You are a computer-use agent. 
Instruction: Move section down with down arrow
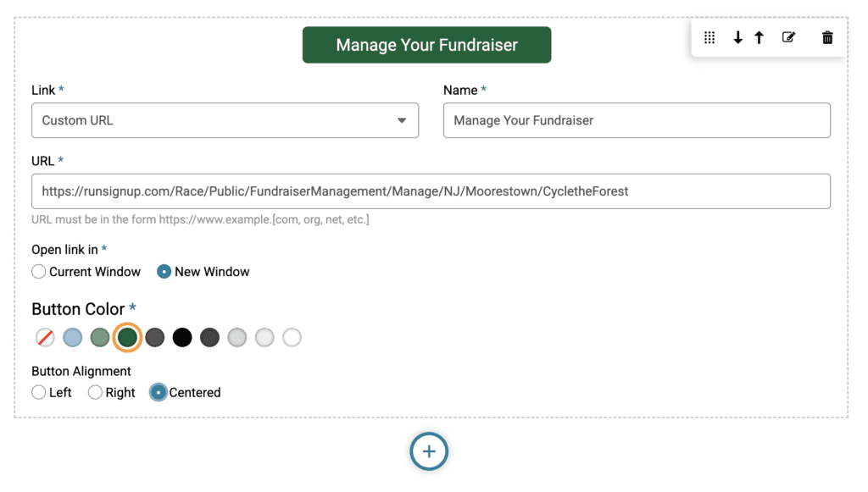coord(737,37)
